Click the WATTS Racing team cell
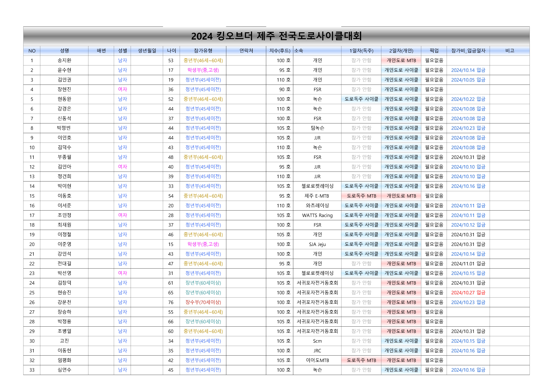Viewport: 553px width, 392px height. (317, 215)
